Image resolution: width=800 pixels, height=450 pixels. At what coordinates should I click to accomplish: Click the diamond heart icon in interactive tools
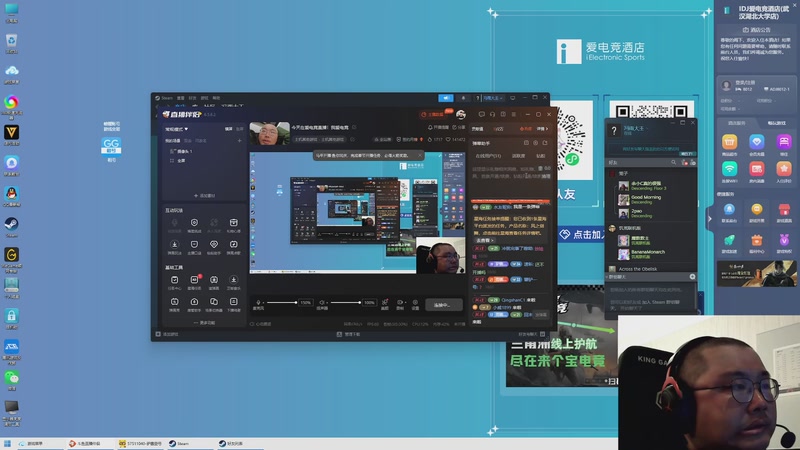click(x=214, y=245)
